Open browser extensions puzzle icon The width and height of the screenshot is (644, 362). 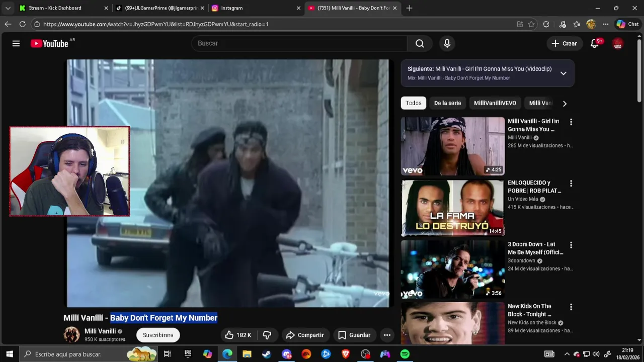click(546, 24)
